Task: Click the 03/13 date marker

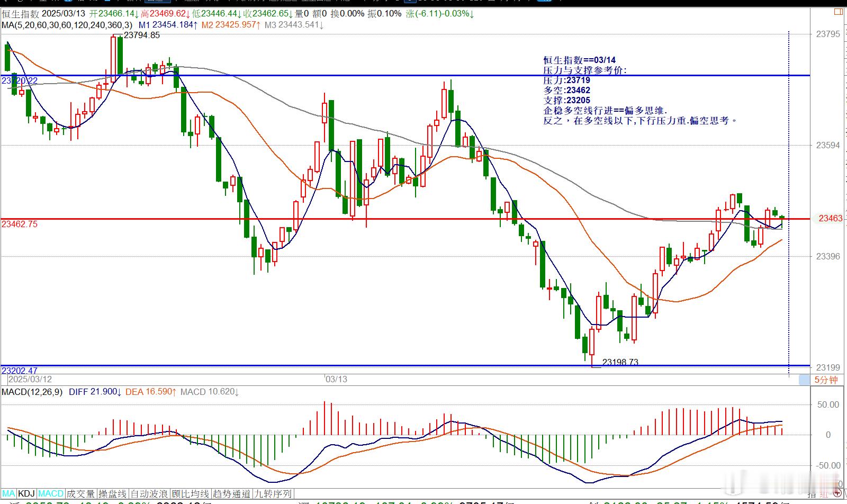Action: 337,379
